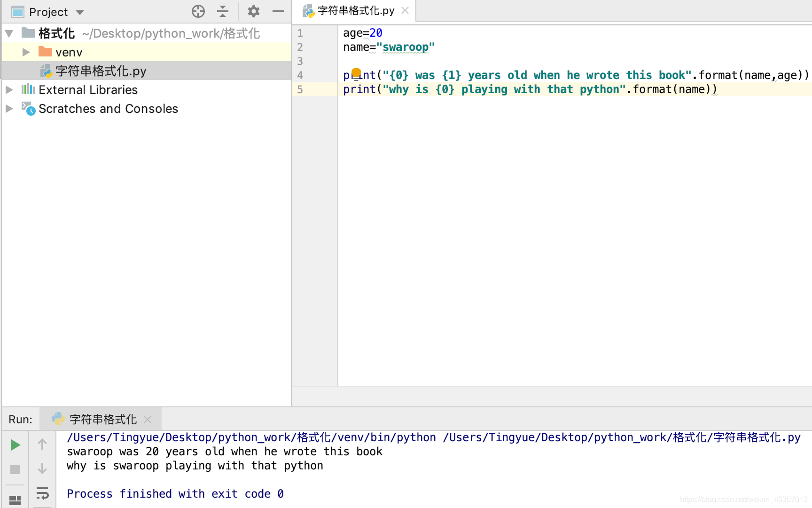Click the locate/select opened file target icon
The height and width of the screenshot is (508, 812).
pyautogui.click(x=198, y=11)
